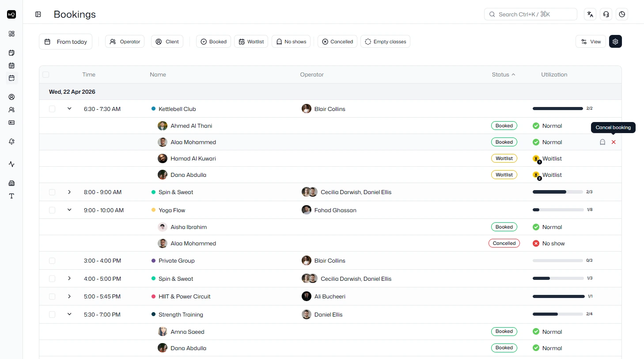Click the pie chart icon in header
The width and height of the screenshot is (644, 359).
click(622, 15)
